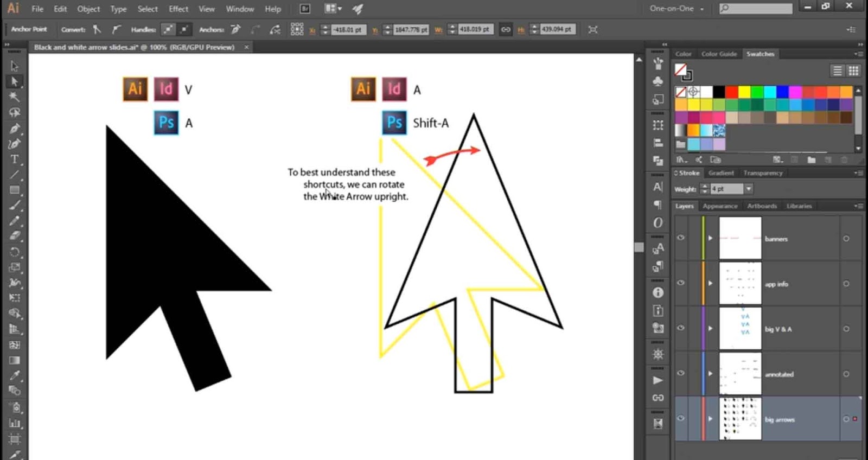
Task: Pick the black swatch
Action: 719,92
